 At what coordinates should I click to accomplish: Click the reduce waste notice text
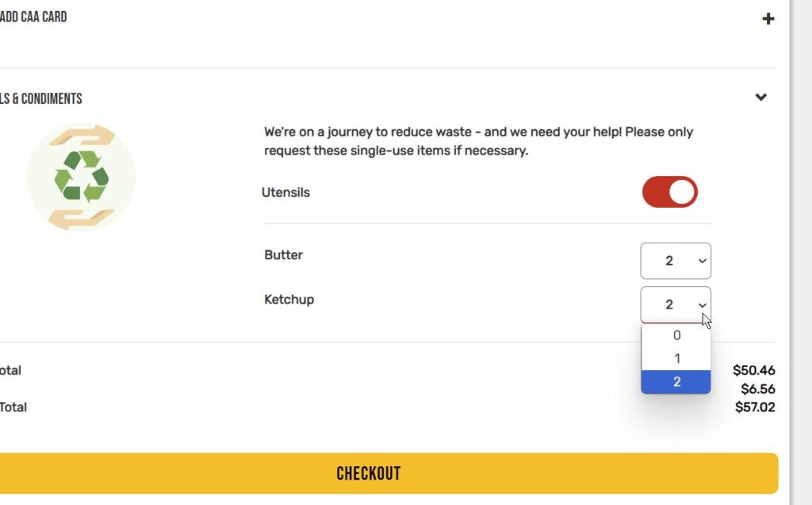pyautogui.click(x=478, y=141)
